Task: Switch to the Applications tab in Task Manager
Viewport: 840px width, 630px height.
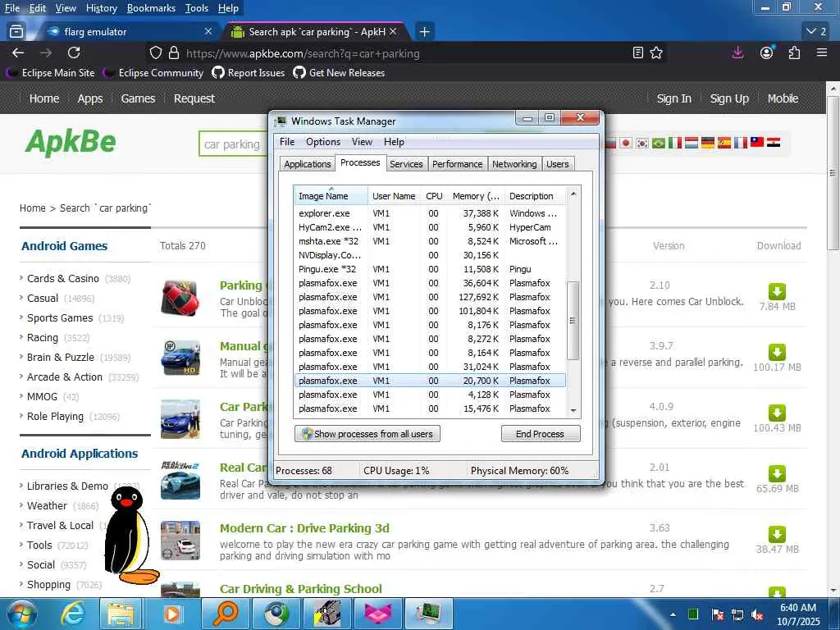Action: click(308, 164)
